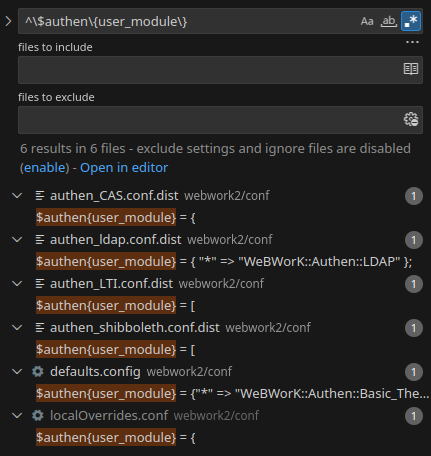Disable Use Regular Expression toggle
The image size is (431, 456).
[x=411, y=21]
